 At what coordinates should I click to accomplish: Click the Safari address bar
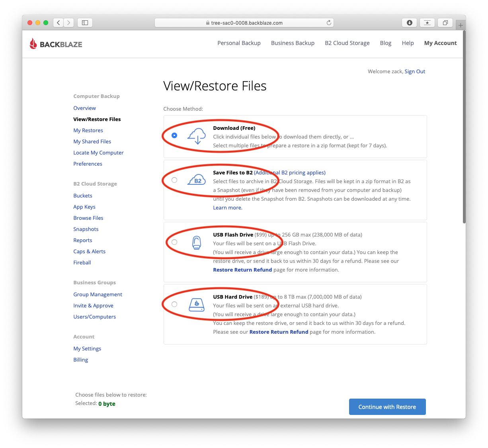[x=244, y=23]
